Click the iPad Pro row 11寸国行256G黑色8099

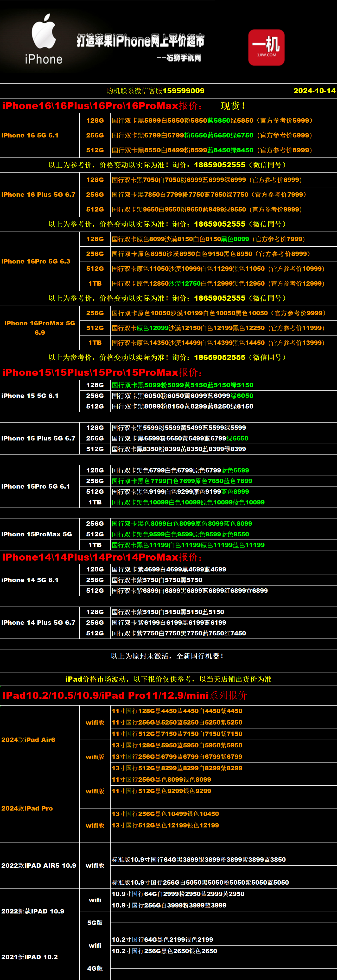pyautogui.click(x=224, y=780)
